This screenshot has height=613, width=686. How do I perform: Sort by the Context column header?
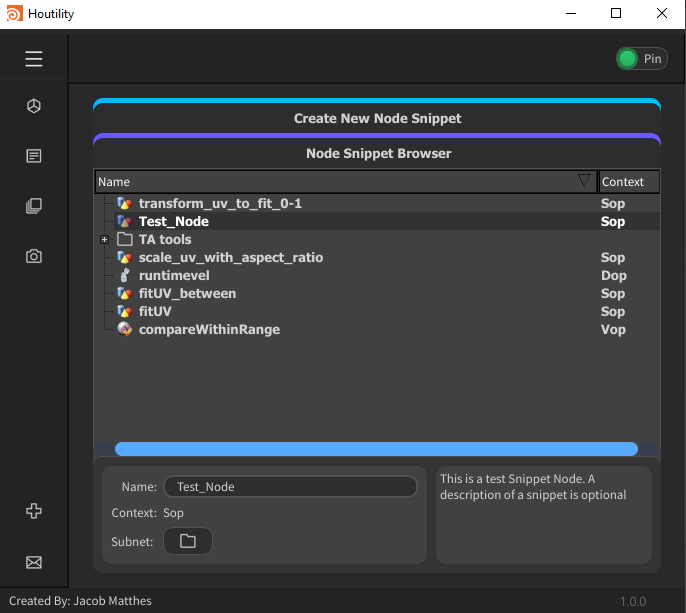click(x=629, y=182)
